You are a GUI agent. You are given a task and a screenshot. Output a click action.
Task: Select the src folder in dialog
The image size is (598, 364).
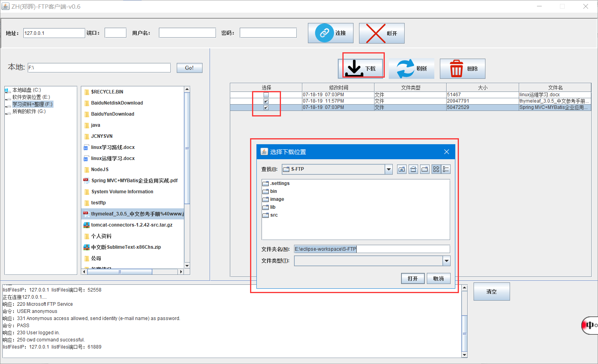[x=270, y=215]
